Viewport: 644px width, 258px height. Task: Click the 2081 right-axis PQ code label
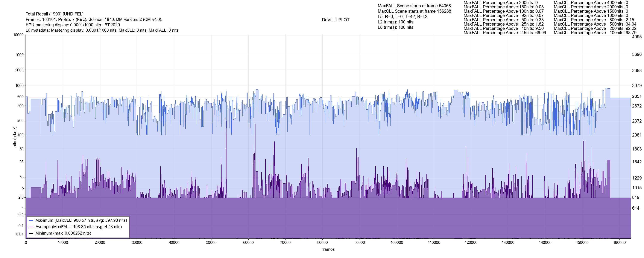coord(637,135)
